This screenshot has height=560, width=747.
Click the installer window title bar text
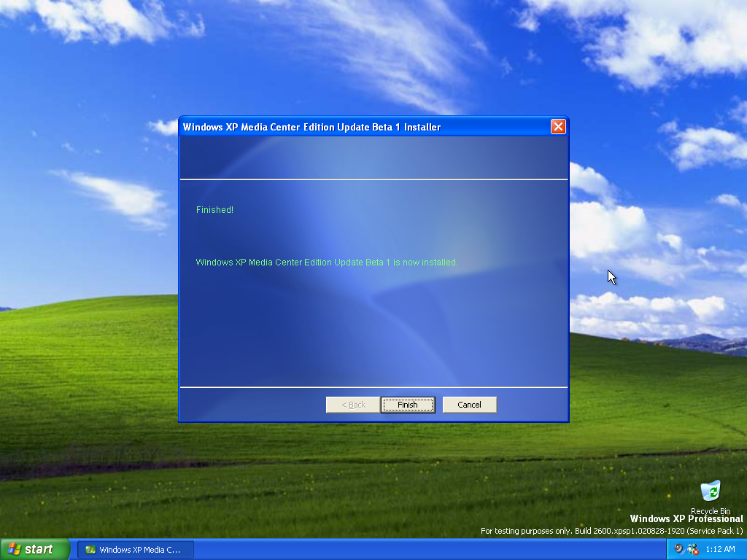(311, 127)
